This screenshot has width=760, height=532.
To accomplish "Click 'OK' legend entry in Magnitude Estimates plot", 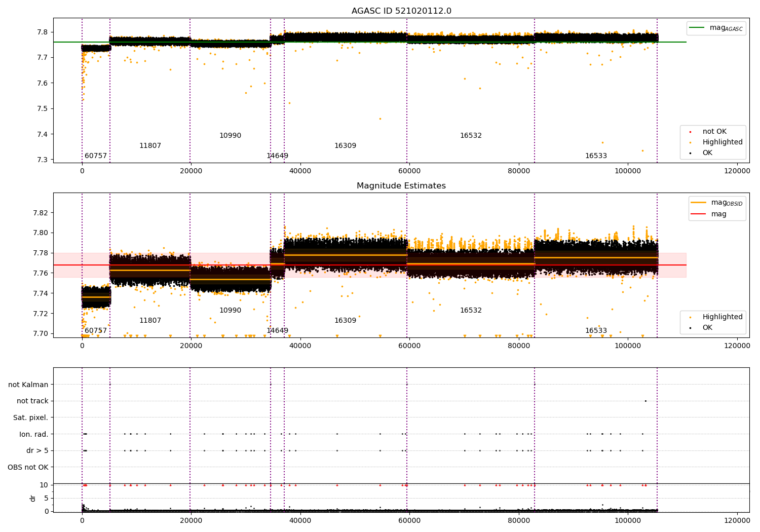I will click(702, 328).
